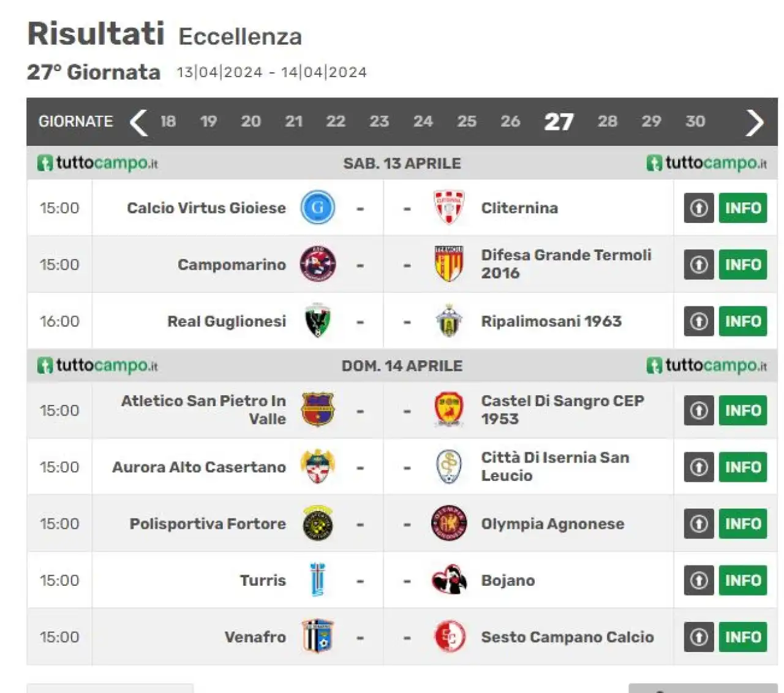Open INFO for Calcio Virtus Gioiese match
This screenshot has width=784, height=693.
(x=742, y=208)
